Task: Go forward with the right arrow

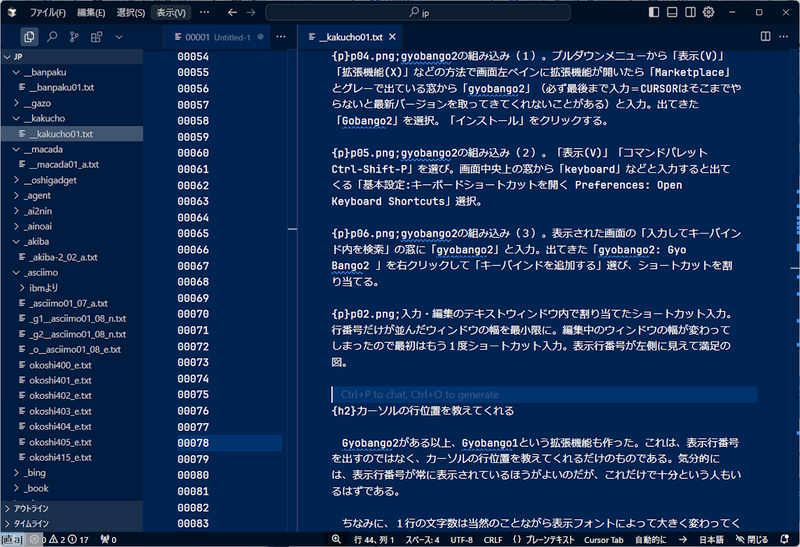Action: [x=251, y=12]
